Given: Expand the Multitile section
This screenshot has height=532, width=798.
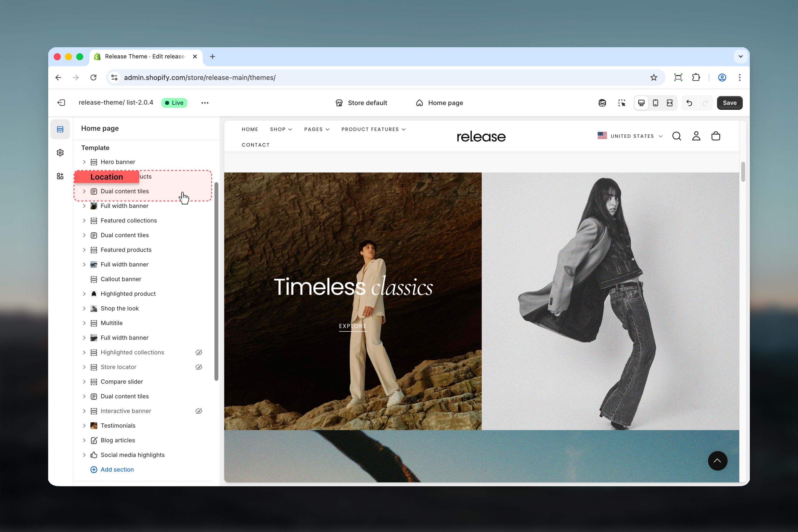Looking at the screenshot, I should 84,323.
